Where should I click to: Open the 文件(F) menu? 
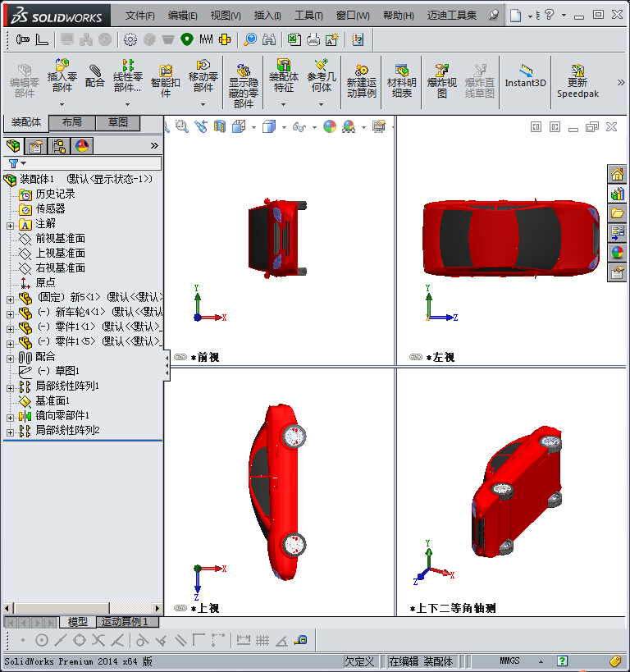coord(139,16)
